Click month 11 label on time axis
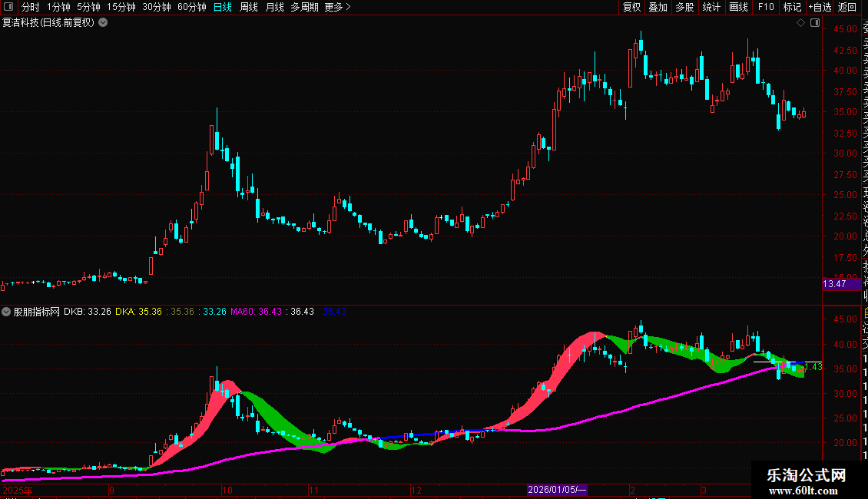 point(313,490)
